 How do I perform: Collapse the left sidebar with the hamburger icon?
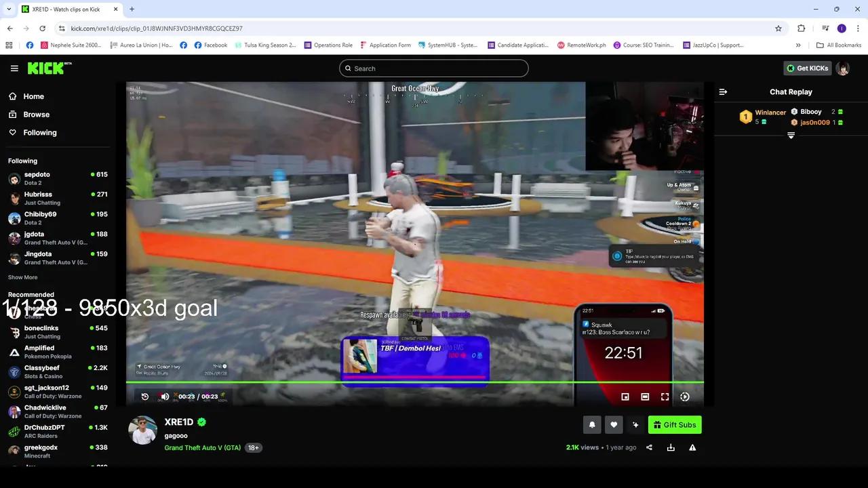click(x=14, y=68)
